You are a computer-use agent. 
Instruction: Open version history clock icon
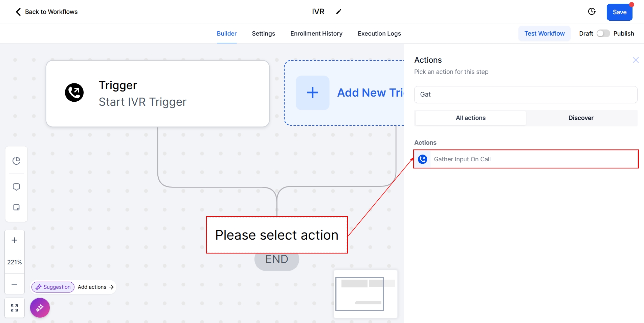(x=592, y=12)
